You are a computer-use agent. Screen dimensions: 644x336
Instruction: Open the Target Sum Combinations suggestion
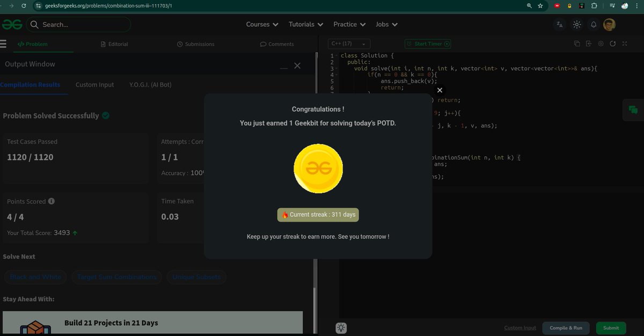pos(117,277)
